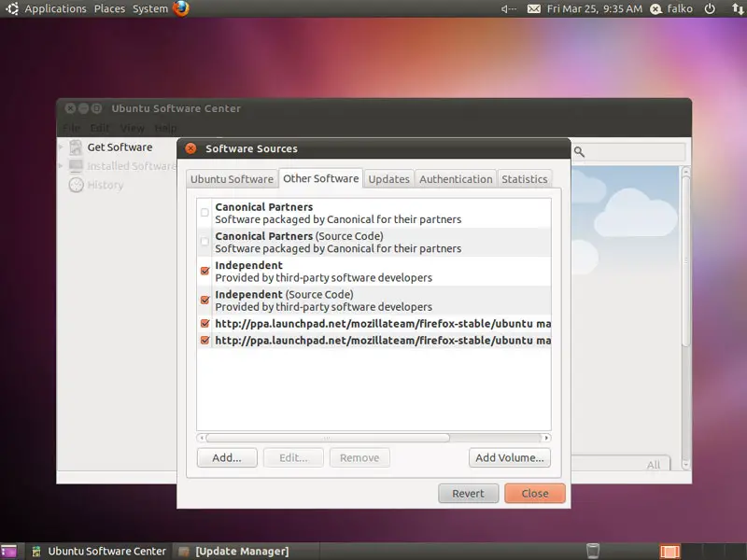Uncheck the first firefox-stable PPA entry
This screenshot has height=560, width=747.
tap(204, 323)
